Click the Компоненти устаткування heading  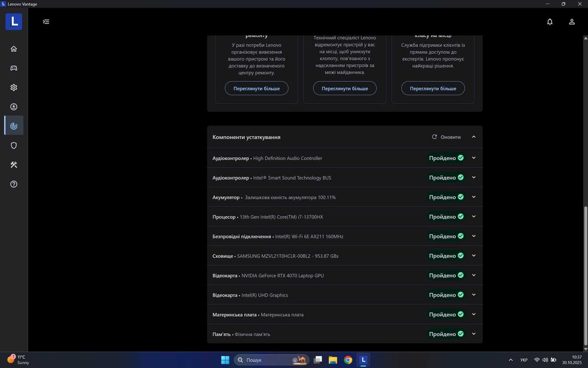(x=246, y=137)
